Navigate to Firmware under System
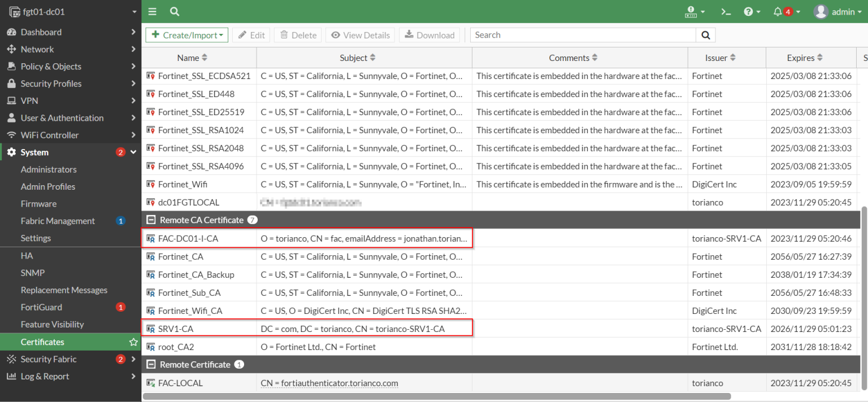The height and width of the screenshot is (402, 868). tap(38, 203)
